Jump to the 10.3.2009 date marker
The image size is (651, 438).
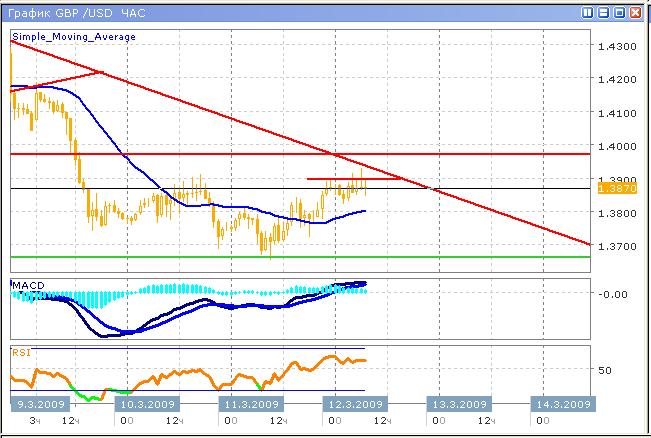[146, 403]
